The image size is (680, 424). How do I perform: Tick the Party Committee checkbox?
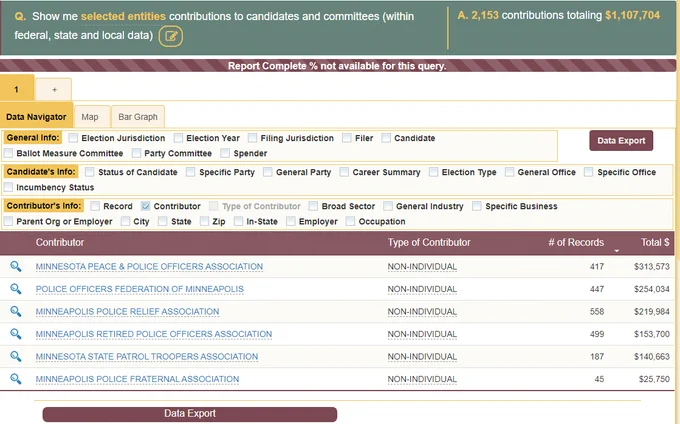tap(136, 153)
